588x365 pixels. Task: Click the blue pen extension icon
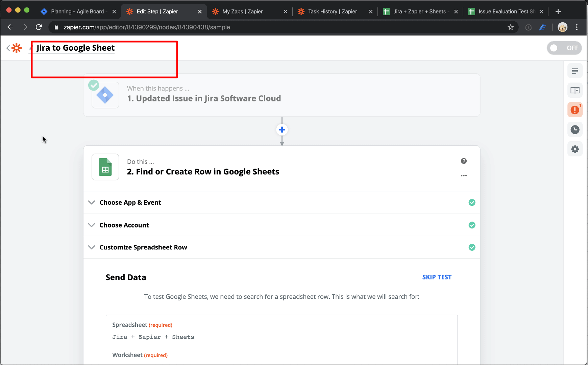click(543, 27)
